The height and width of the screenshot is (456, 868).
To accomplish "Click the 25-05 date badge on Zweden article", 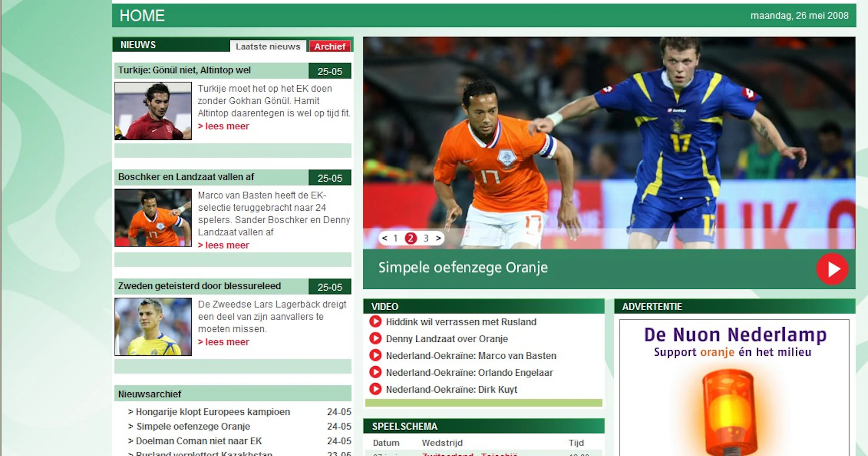I will pyautogui.click(x=330, y=287).
